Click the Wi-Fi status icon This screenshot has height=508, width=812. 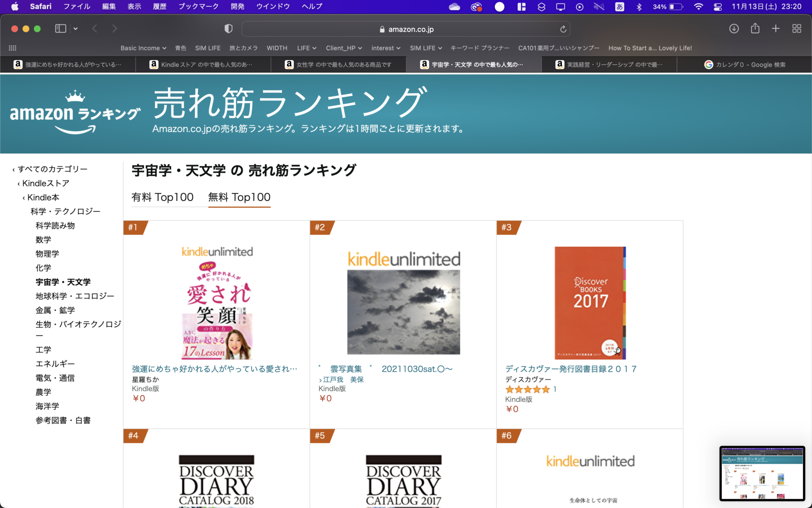click(x=699, y=7)
